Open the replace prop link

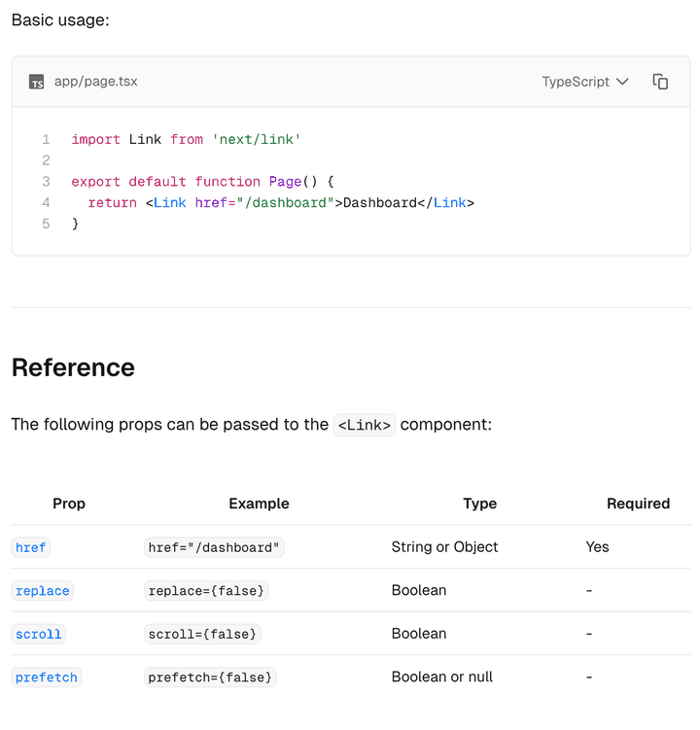pos(43,591)
